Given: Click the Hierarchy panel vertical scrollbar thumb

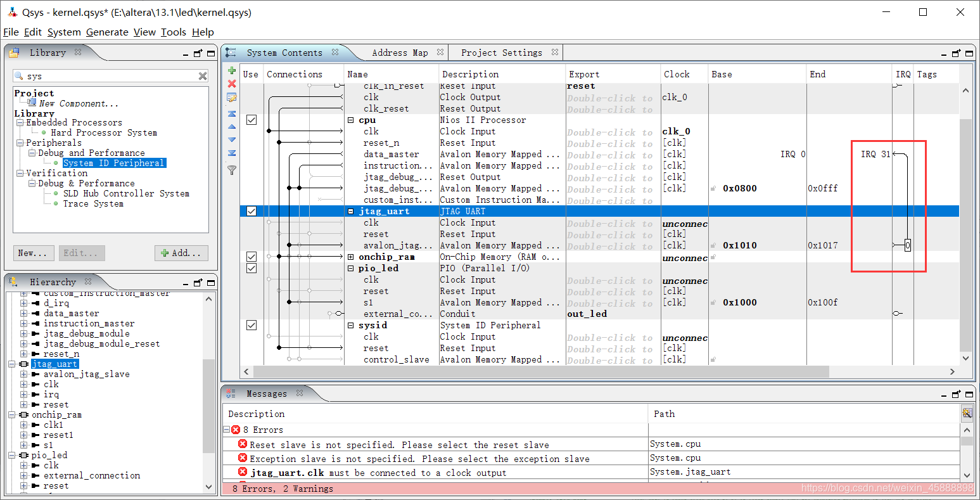Looking at the screenshot, I should 209,406.
